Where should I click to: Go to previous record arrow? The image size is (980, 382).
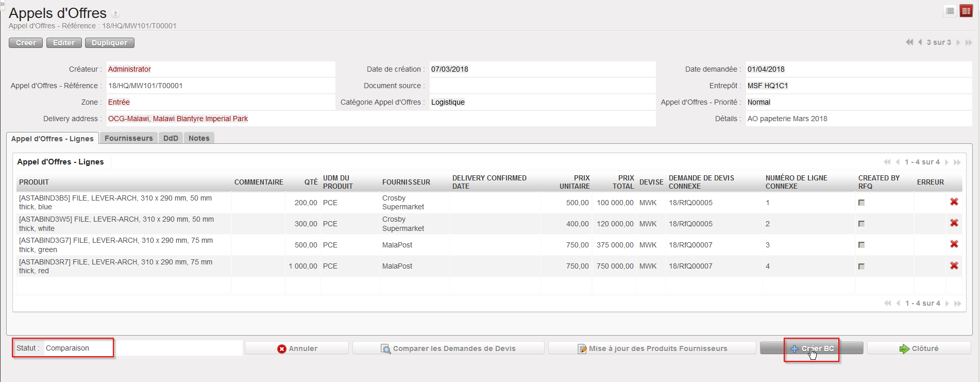[x=920, y=42]
